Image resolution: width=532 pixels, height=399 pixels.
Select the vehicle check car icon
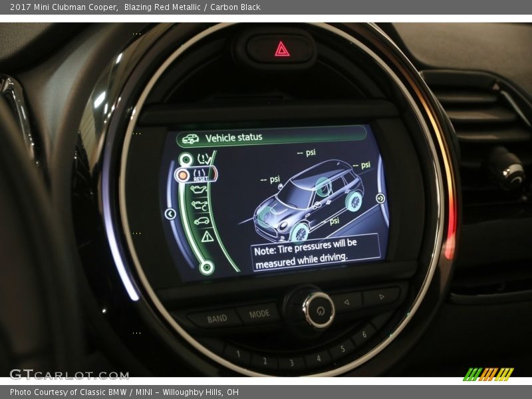tap(201, 221)
